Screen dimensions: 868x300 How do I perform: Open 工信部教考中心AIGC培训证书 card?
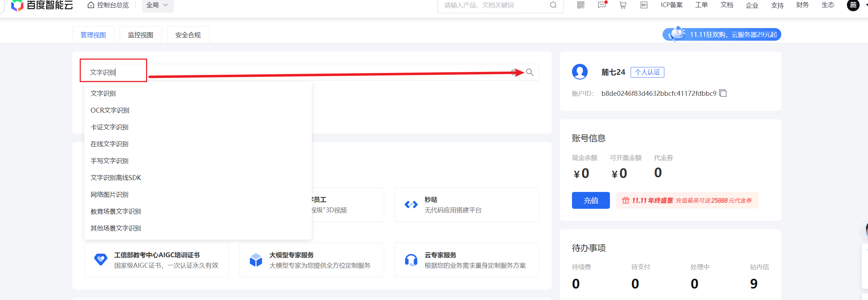[157, 260]
